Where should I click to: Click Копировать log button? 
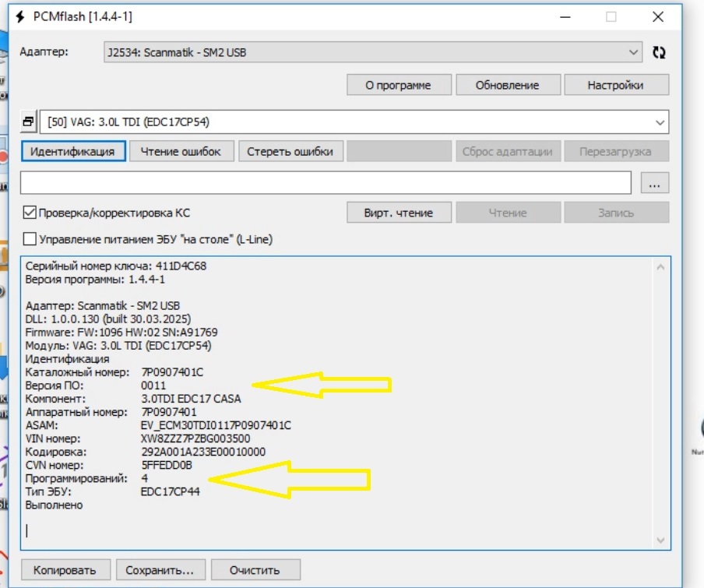pos(65,569)
